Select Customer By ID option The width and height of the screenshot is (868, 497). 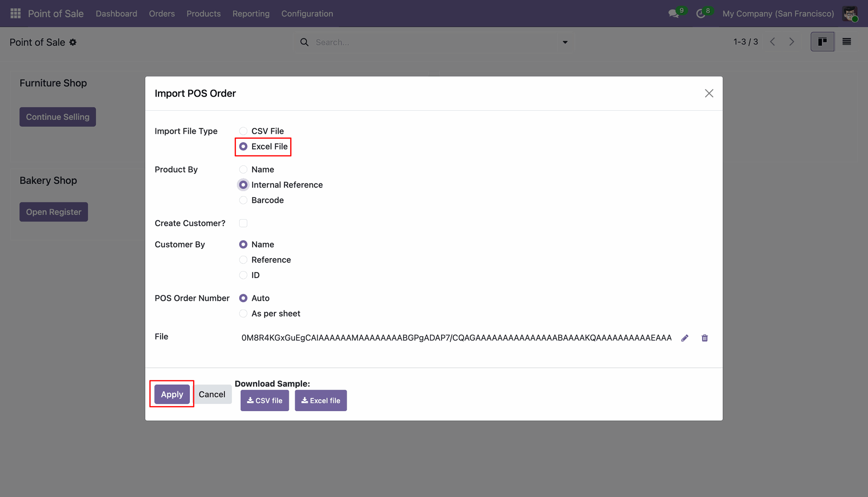click(243, 275)
